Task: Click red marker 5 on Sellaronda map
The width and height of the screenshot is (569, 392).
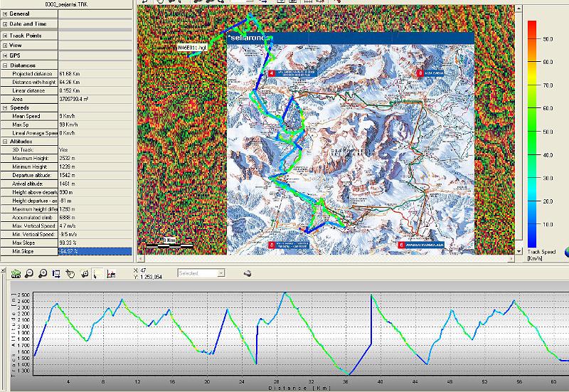Action: pos(272,245)
